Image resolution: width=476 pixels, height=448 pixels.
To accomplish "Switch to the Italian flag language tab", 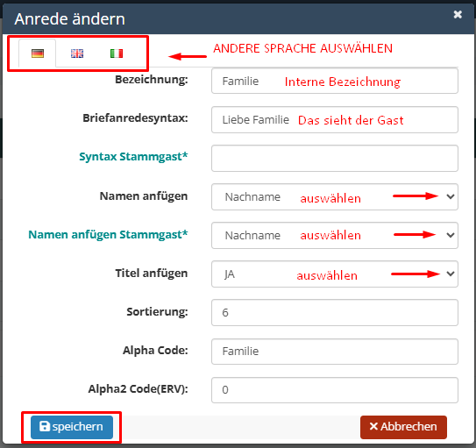I will point(117,53).
